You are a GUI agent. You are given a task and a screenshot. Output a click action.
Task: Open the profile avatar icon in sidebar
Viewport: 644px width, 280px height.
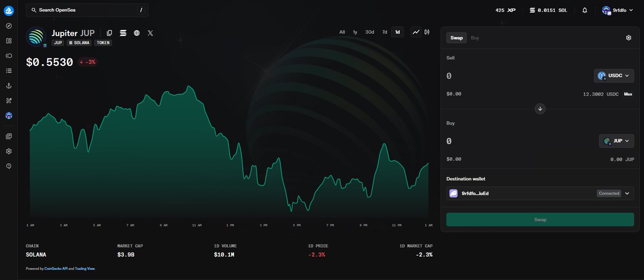tap(9, 115)
